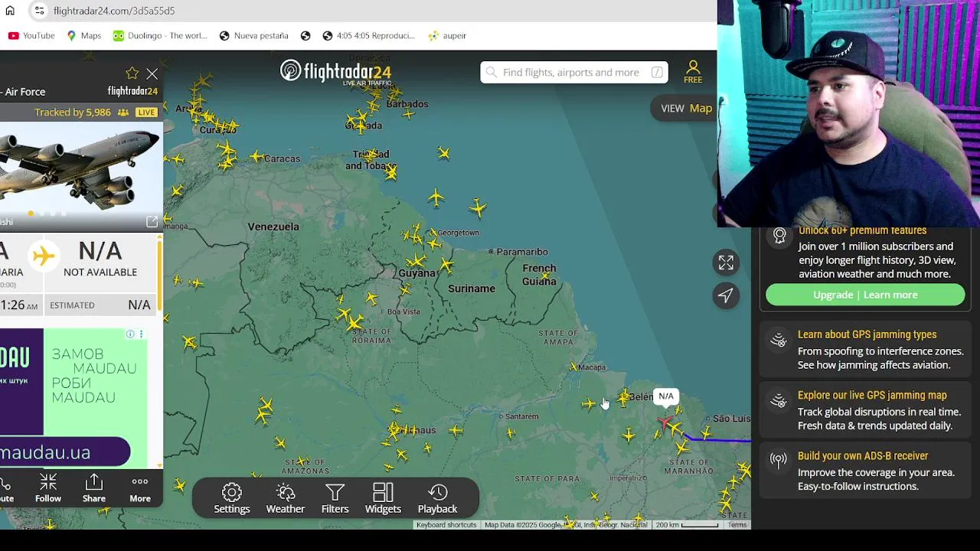Click the Santarém city label
The image size is (980, 551).
click(521, 416)
